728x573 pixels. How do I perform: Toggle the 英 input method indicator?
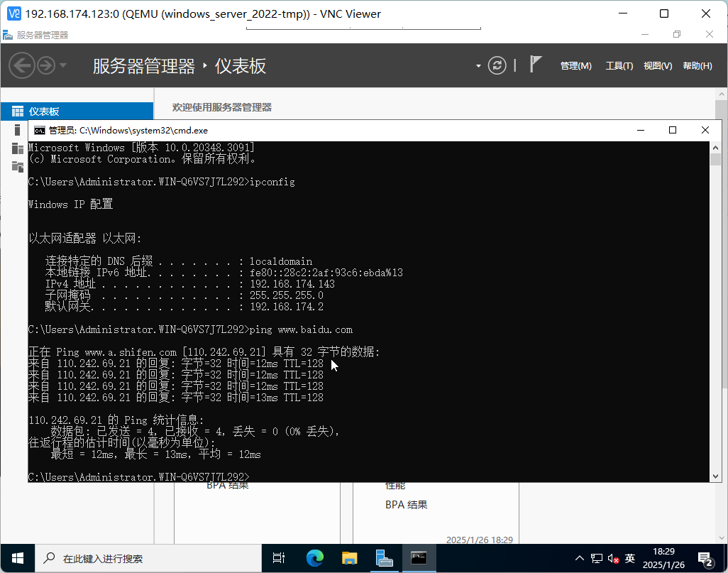pos(629,558)
